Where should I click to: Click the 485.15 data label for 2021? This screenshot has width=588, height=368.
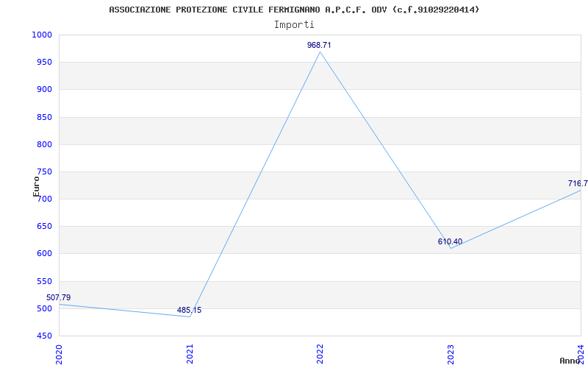tap(189, 310)
